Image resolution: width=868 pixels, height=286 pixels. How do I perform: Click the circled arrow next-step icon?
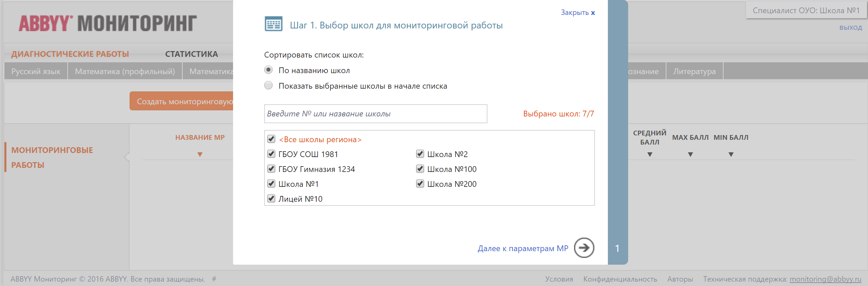(x=584, y=248)
